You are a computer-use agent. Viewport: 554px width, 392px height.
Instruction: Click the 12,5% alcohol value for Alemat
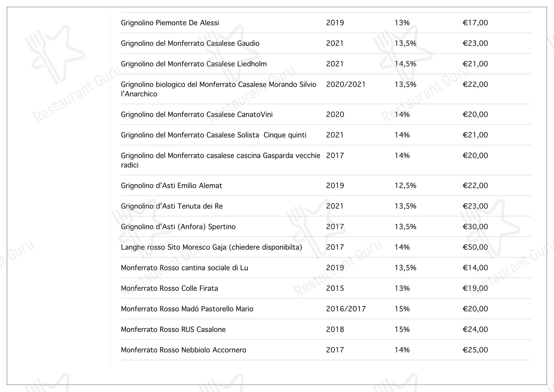[x=405, y=186]
